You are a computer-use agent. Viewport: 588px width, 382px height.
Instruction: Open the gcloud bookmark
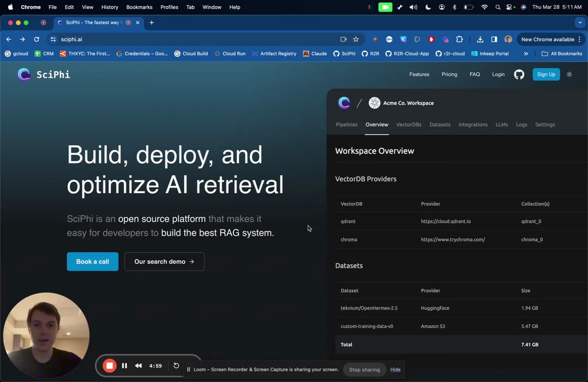(17, 54)
